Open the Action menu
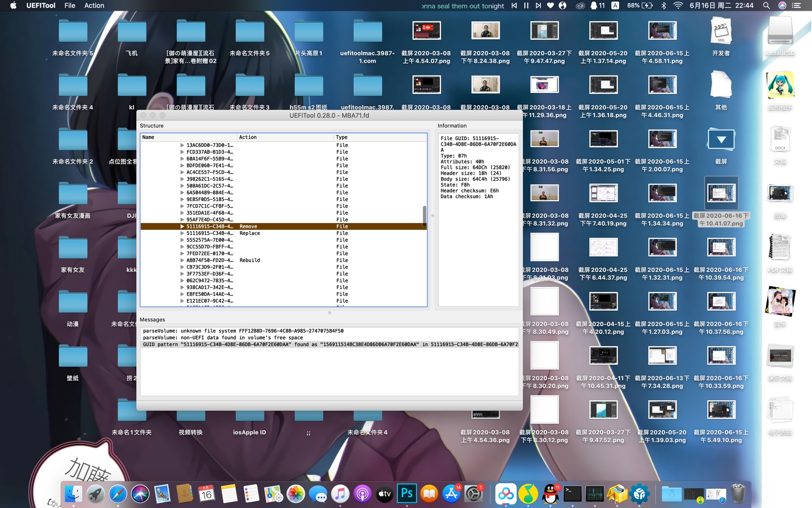 (94, 5)
